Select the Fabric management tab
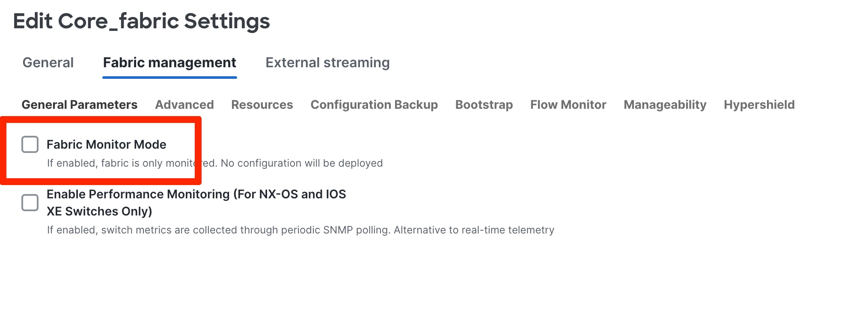Image resolution: width=868 pixels, height=329 pixels. coord(169,63)
